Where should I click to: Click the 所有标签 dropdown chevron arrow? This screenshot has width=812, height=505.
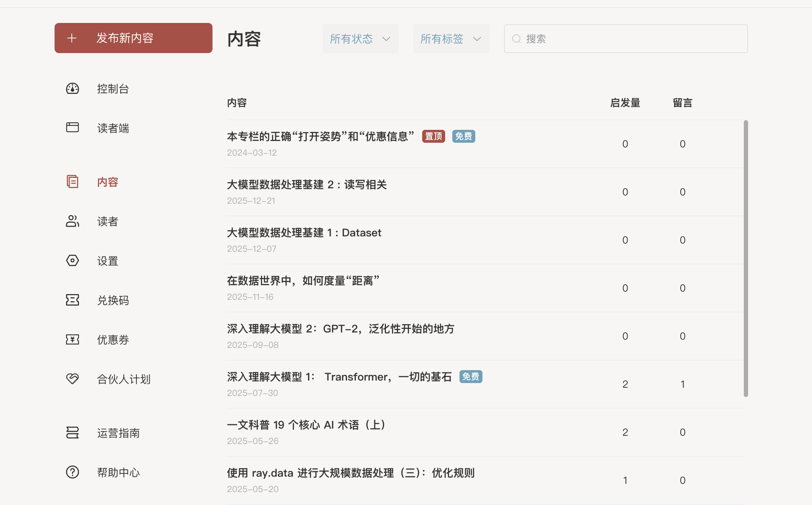coord(477,39)
